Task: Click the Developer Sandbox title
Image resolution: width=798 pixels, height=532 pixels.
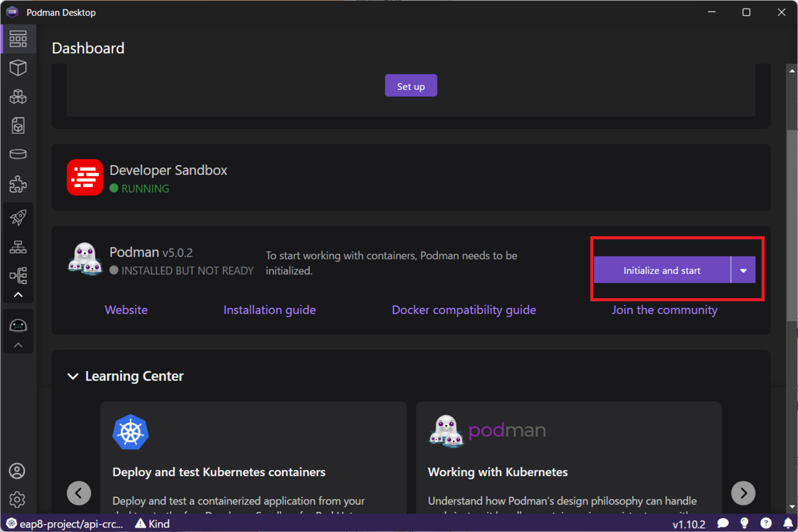Action: click(168, 170)
